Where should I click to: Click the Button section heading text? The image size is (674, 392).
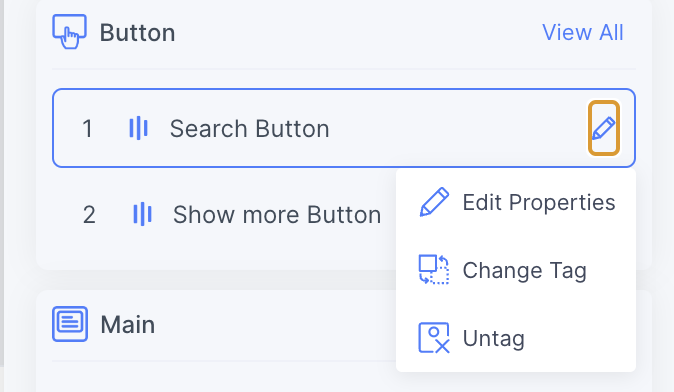pos(138,33)
